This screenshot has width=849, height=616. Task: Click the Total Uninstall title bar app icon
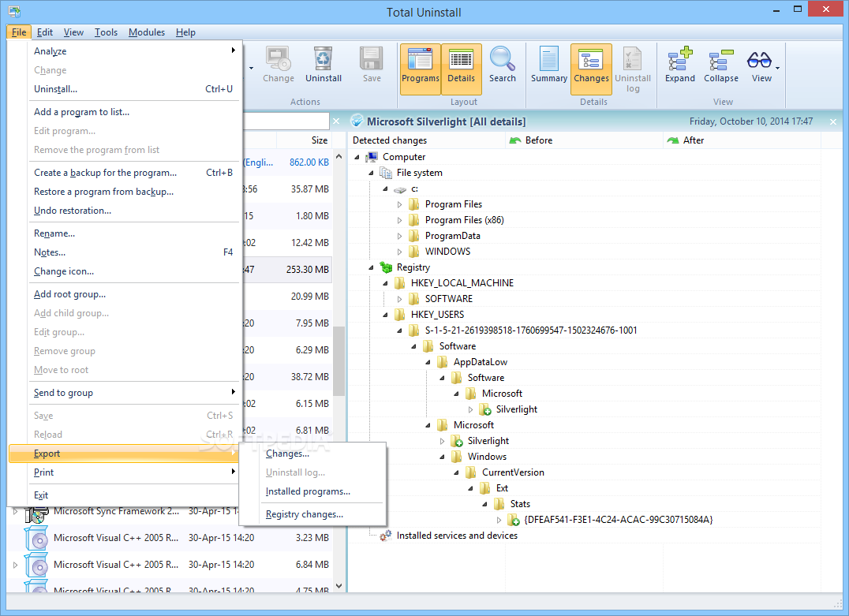click(x=14, y=11)
